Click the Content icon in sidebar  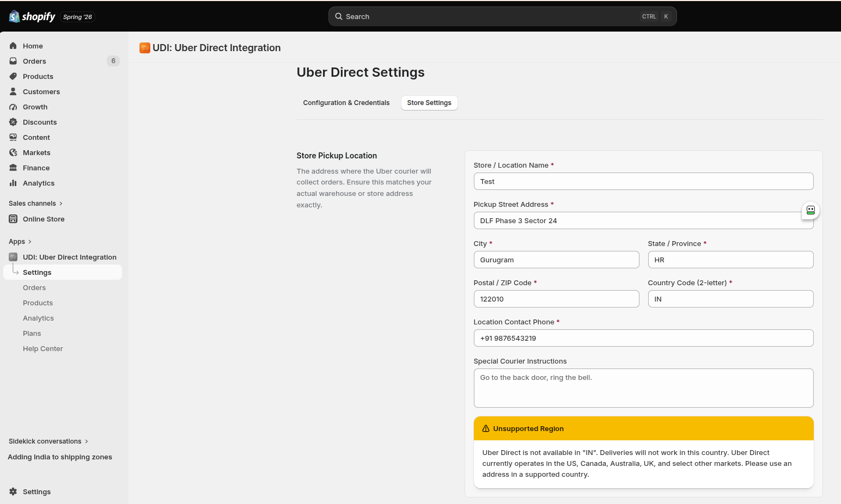pos(13,137)
